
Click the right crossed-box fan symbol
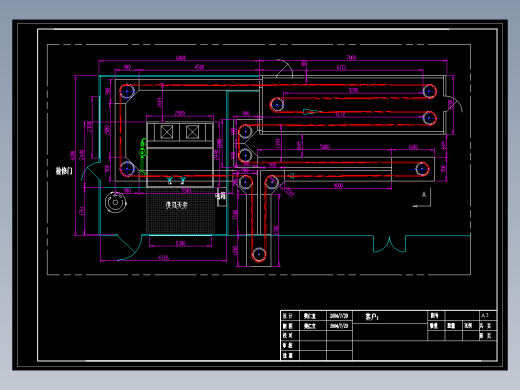pos(192,132)
